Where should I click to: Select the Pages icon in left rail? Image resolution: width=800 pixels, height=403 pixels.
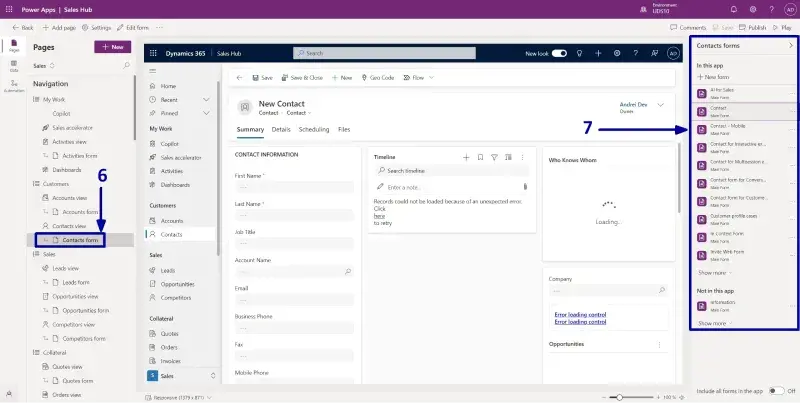coord(14,45)
